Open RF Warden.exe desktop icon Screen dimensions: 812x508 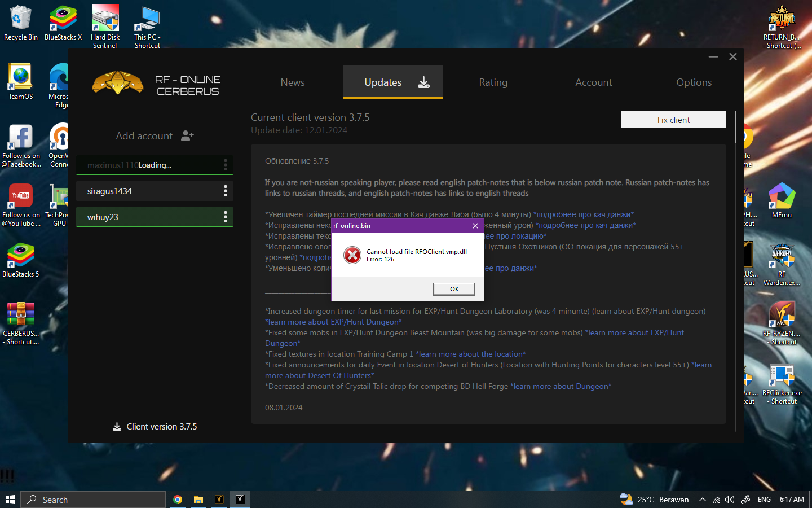tap(782, 264)
